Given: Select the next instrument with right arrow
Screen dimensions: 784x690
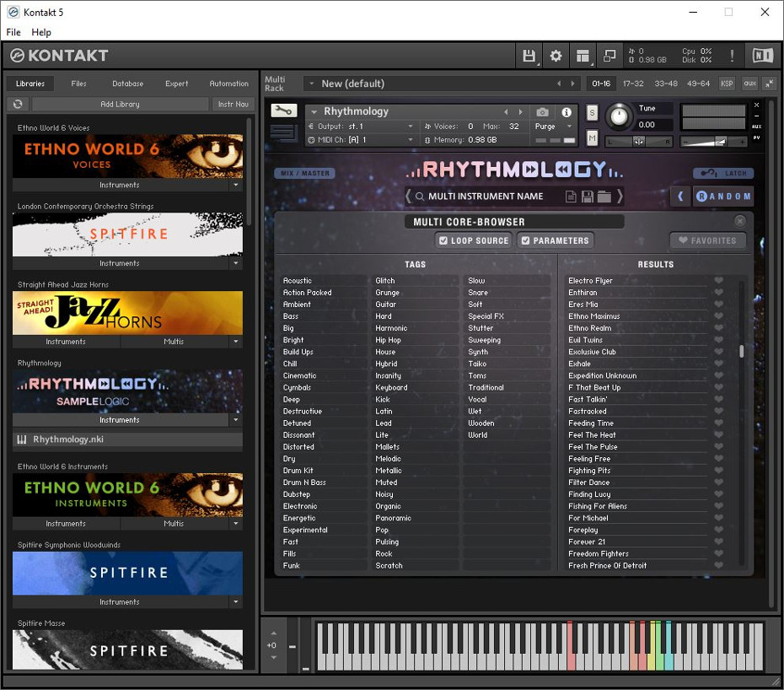Looking at the screenshot, I should point(520,112).
